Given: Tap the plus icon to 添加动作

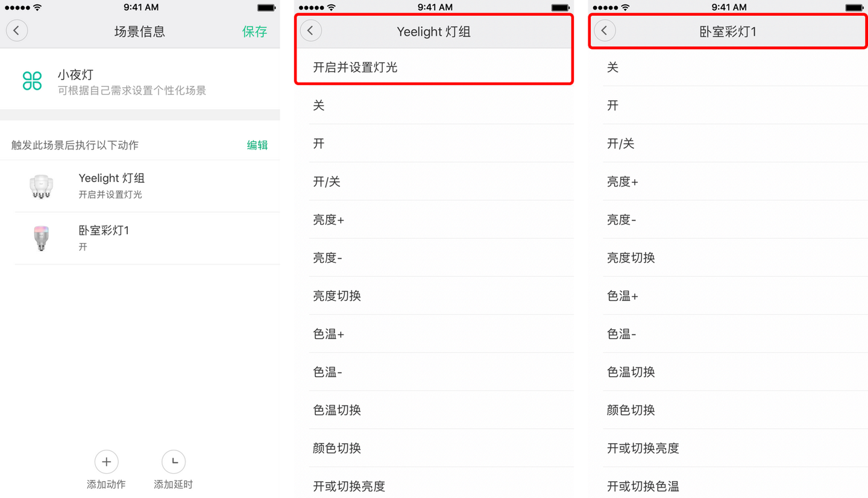Looking at the screenshot, I should point(106,462).
